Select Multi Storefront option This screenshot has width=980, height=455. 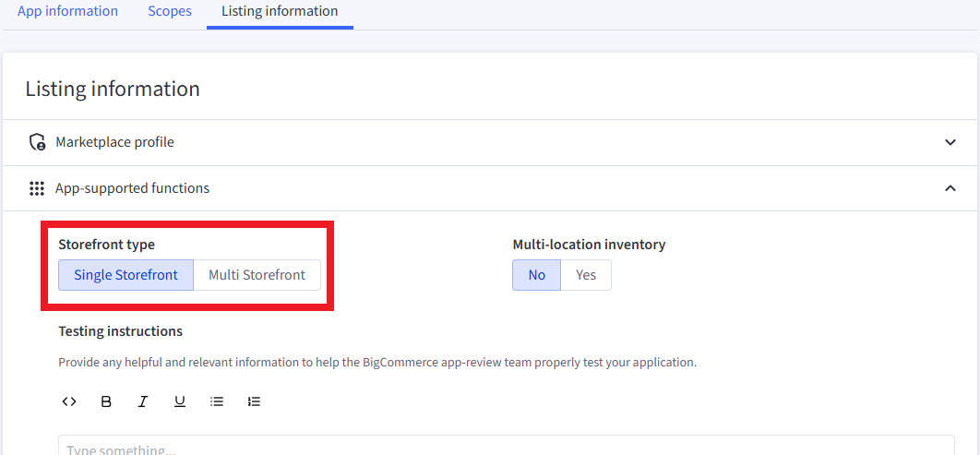click(257, 275)
